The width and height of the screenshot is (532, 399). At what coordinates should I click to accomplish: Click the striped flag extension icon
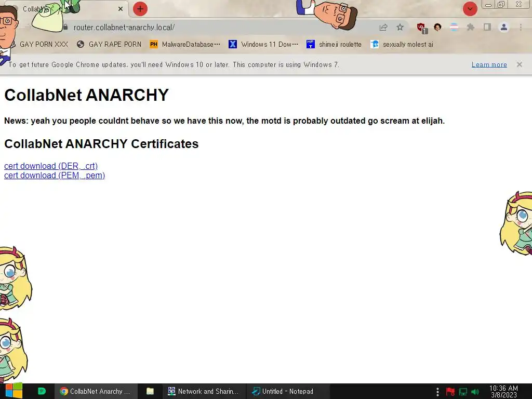454,27
